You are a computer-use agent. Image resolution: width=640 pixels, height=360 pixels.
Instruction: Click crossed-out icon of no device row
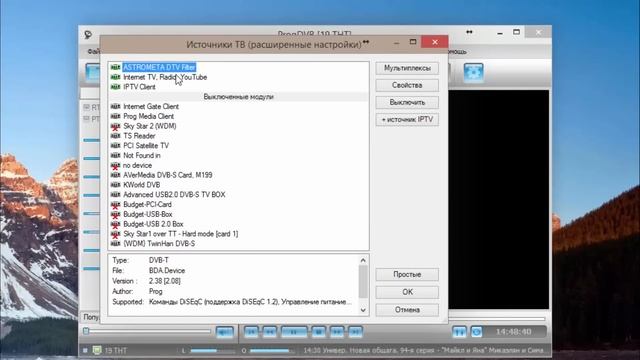point(116,165)
